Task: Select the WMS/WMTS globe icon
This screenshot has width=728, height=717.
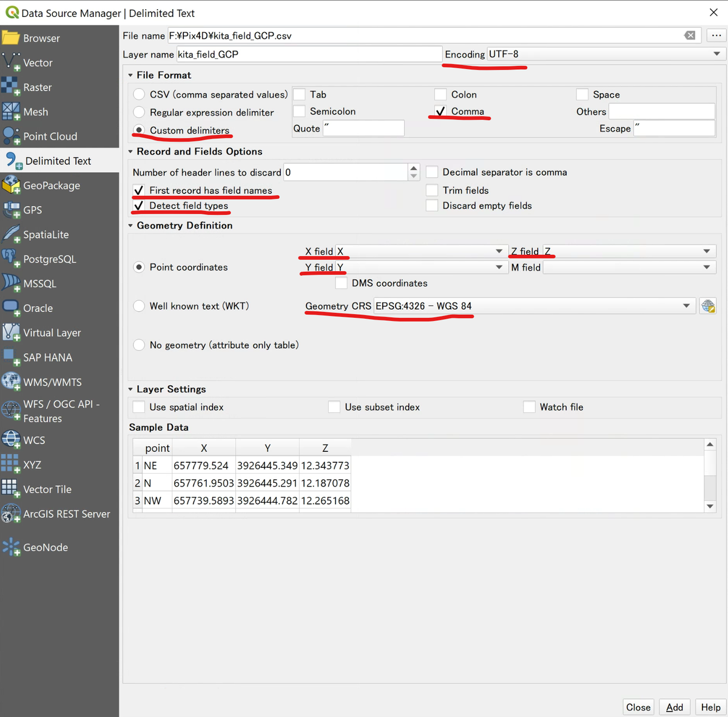Action: pyautogui.click(x=11, y=382)
